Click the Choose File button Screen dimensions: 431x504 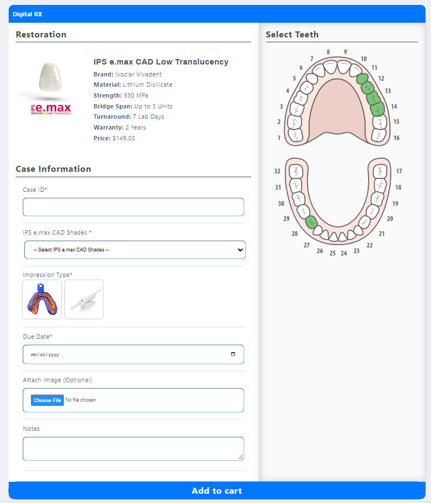pyautogui.click(x=47, y=400)
